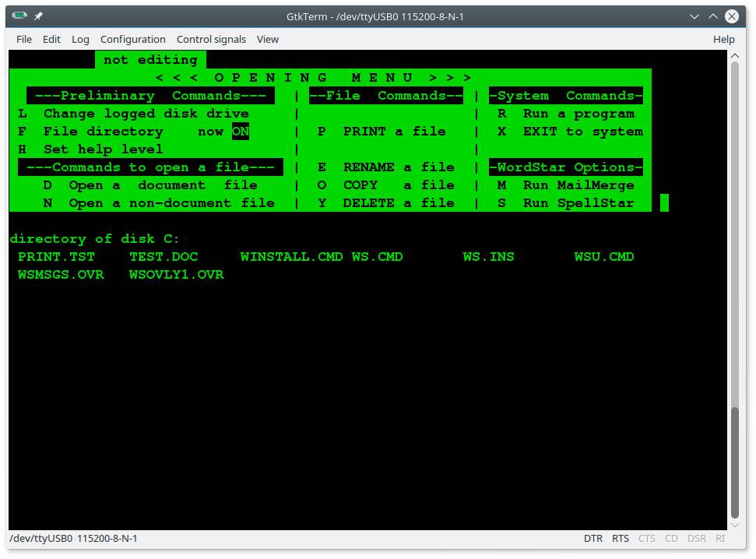Click the WSMSGS.OVR file name
The width and height of the screenshot is (756, 559).
[61, 274]
